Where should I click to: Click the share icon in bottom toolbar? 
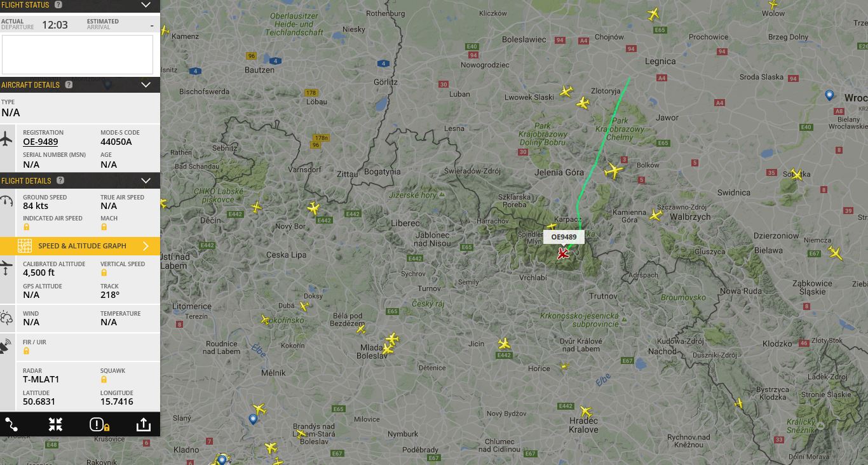click(143, 424)
